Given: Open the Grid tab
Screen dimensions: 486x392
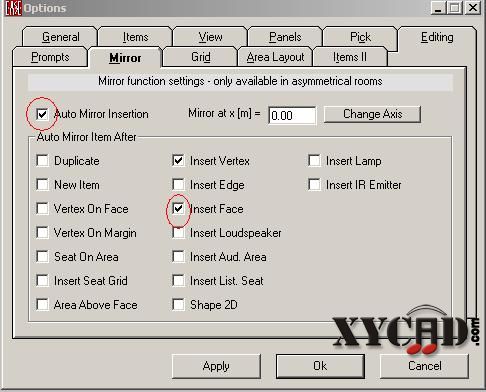Looking at the screenshot, I should [200, 57].
